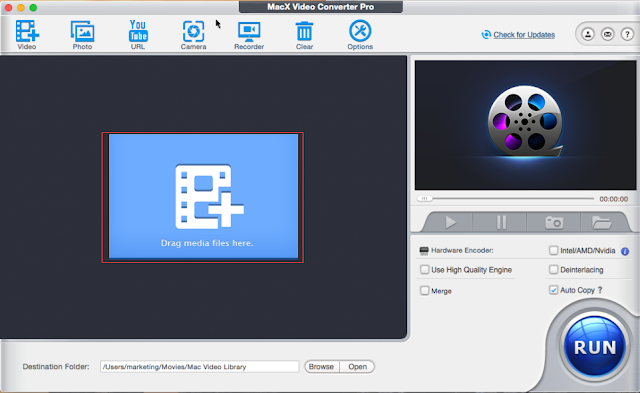640x393 pixels.
Task: Add a video file with Video icon
Action: point(27,35)
